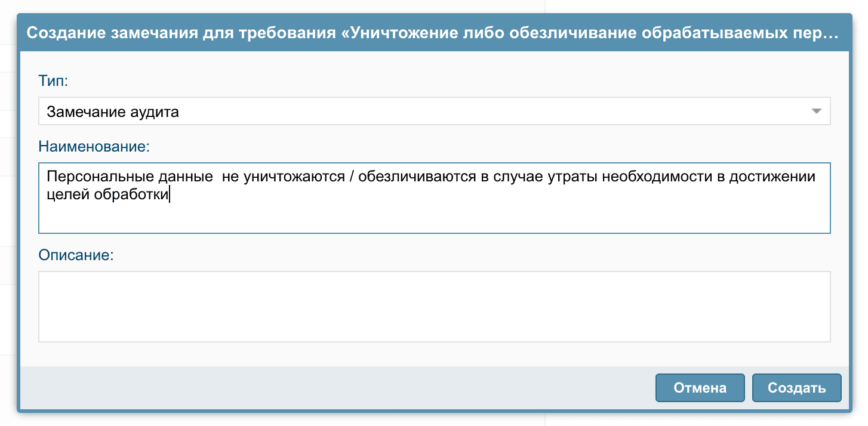Open the Тип dropdown arrow

pyautogui.click(x=817, y=112)
